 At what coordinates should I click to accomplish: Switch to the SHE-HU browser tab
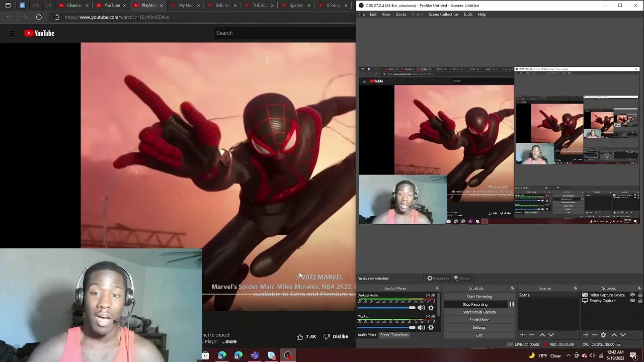pos(222,6)
